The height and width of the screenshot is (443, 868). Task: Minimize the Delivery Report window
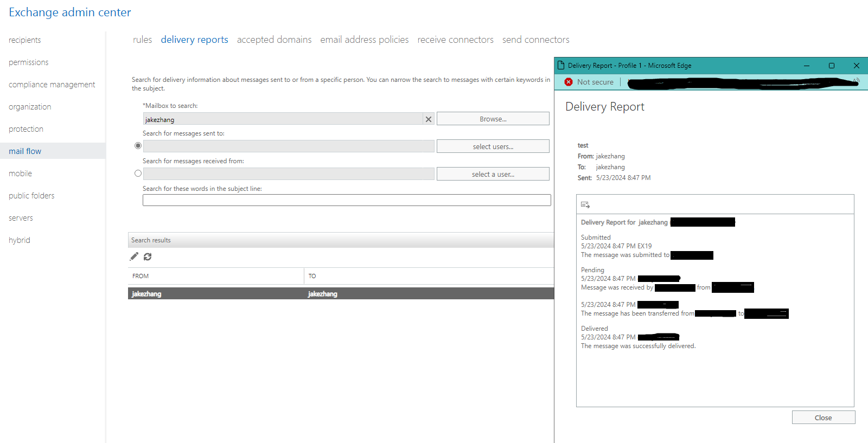pos(807,66)
